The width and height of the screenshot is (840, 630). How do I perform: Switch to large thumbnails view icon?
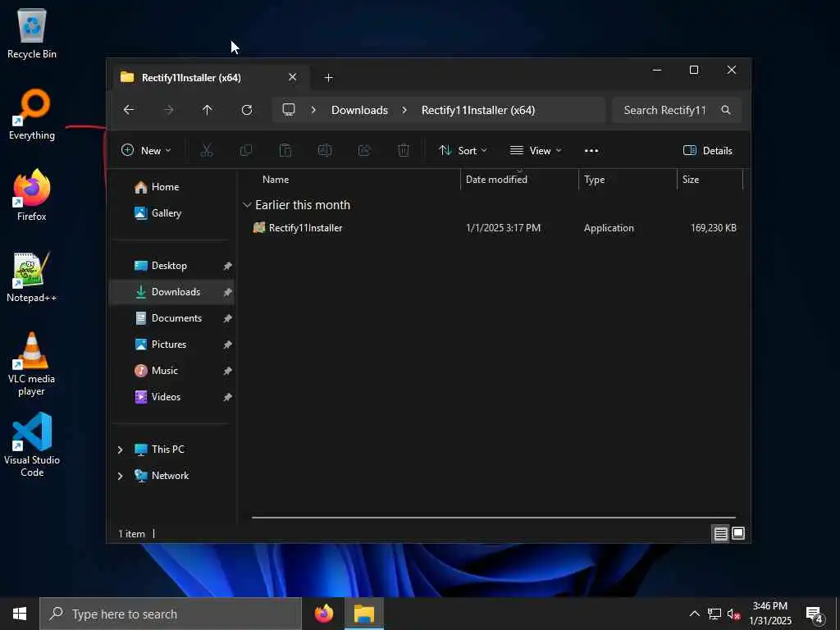738,533
